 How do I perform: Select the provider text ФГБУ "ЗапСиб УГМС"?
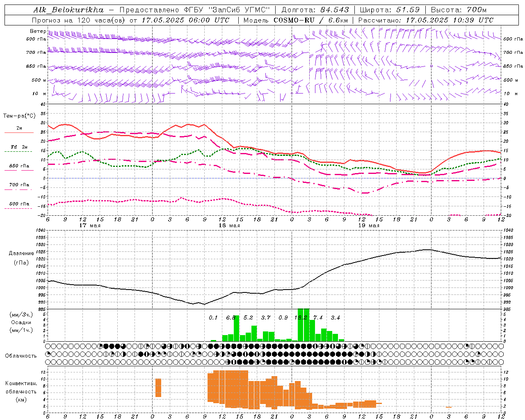(227, 10)
